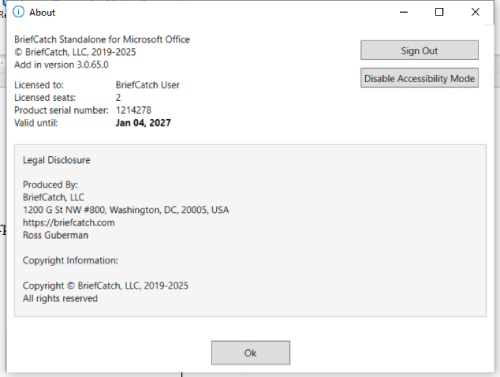Close the About dialog
500x377 pixels.
pyautogui.click(x=475, y=12)
